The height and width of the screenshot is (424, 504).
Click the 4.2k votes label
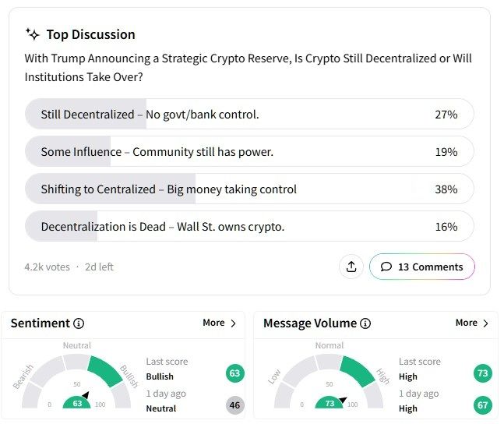tap(48, 267)
